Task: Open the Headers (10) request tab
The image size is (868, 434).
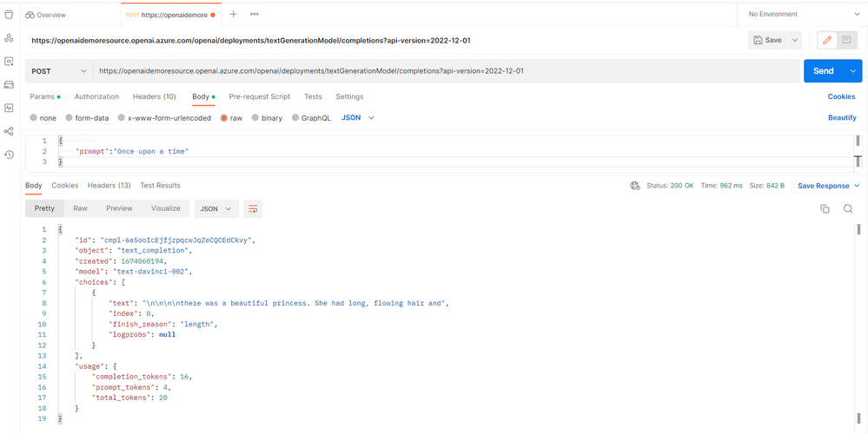Action: 154,96
